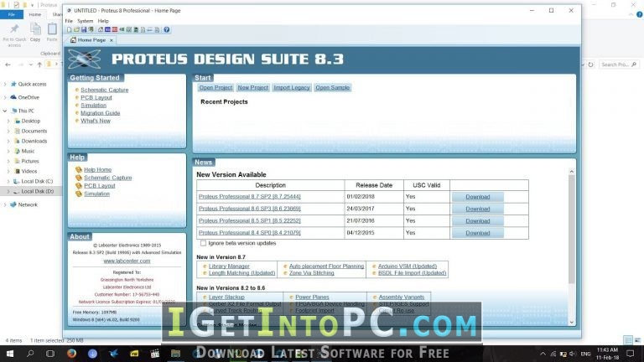Launch Firefox from the taskbar

(71, 353)
